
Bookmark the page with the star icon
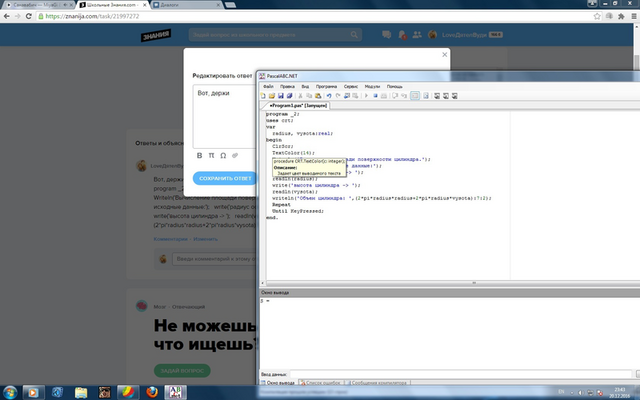click(597, 16)
